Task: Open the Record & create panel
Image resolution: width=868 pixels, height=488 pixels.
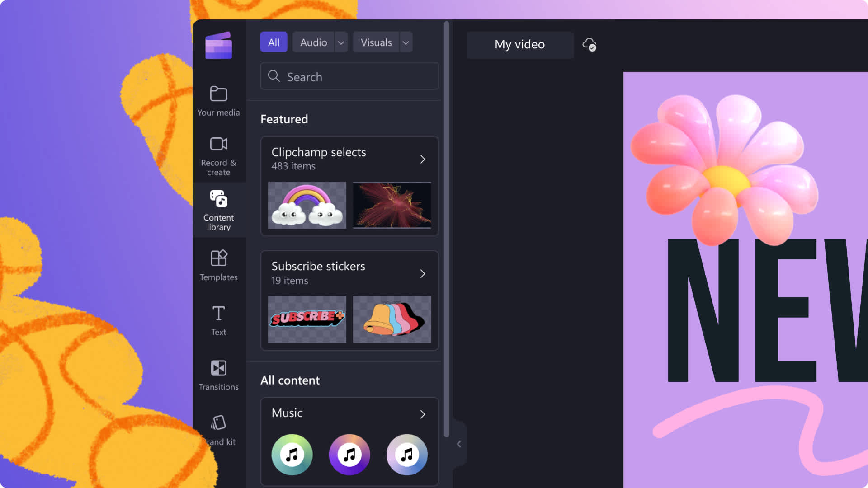Action: (x=218, y=155)
